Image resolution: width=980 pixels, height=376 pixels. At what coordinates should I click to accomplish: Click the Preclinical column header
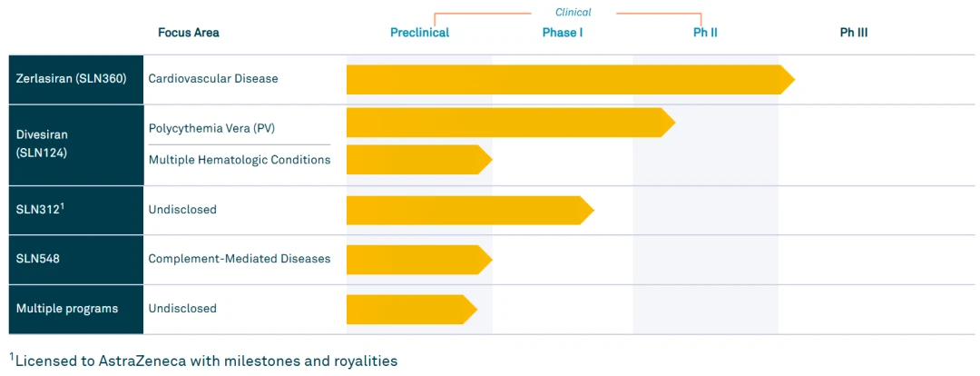[420, 33]
